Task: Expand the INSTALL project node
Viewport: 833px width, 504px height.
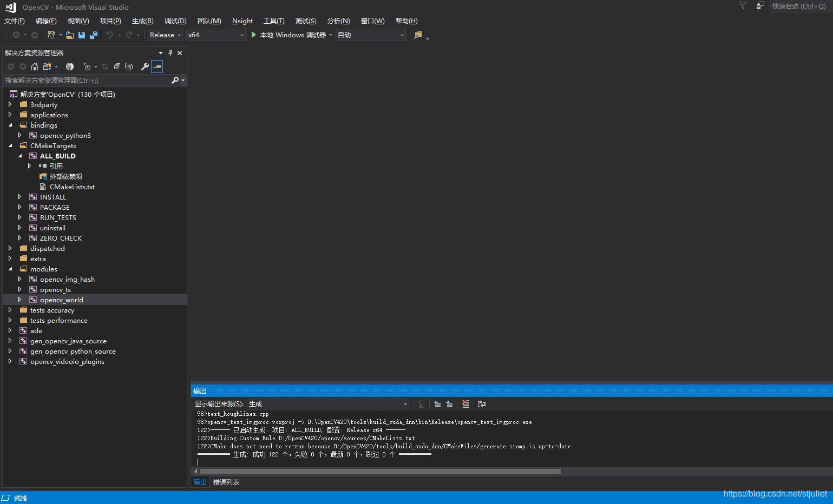Action: tap(19, 197)
